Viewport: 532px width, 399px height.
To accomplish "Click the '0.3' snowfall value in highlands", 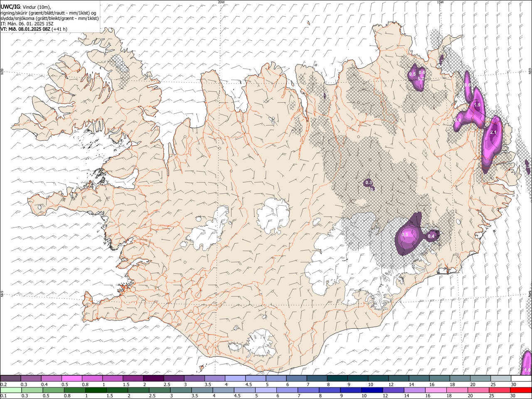I will pos(368,182).
